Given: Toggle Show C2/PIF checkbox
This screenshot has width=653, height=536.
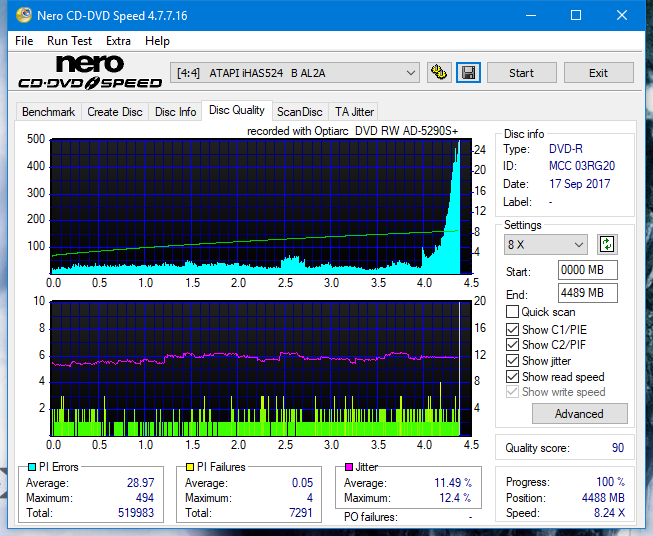Looking at the screenshot, I should coord(512,345).
